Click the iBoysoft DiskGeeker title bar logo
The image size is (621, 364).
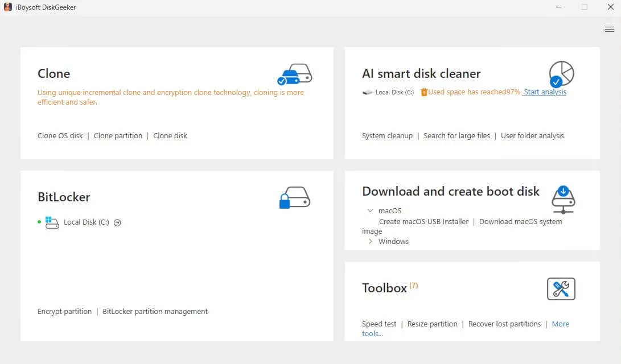tap(7, 7)
